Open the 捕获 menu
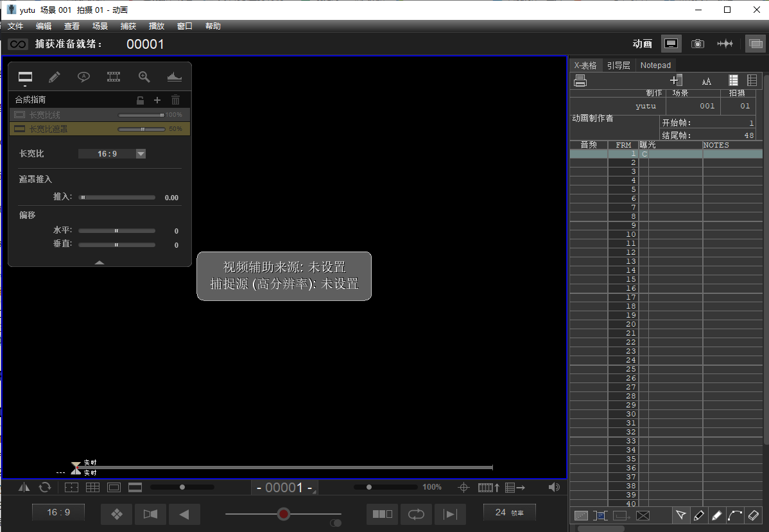 (128, 26)
